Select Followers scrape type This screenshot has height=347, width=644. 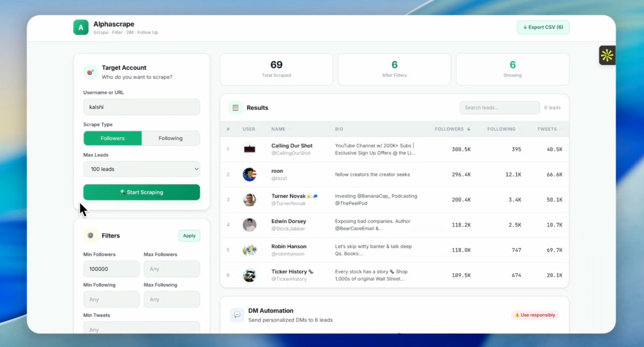point(112,138)
